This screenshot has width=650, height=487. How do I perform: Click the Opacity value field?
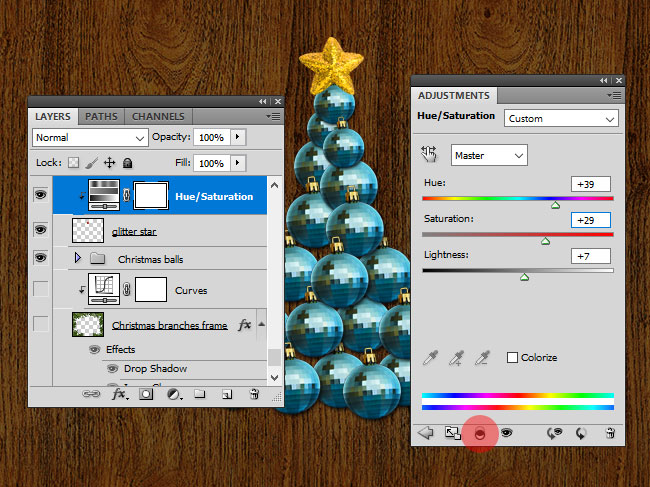coord(211,137)
